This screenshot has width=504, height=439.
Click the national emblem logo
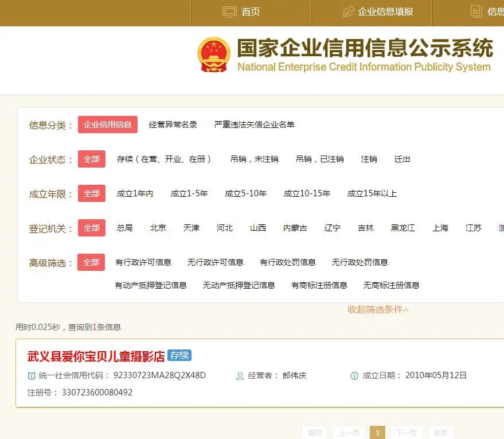pos(214,55)
